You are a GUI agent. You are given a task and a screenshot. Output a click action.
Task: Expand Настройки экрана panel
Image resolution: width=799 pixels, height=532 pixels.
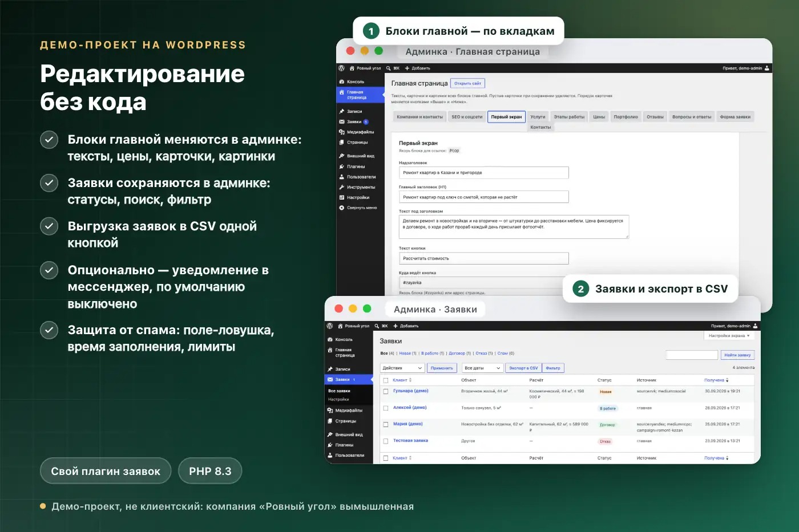(x=729, y=335)
